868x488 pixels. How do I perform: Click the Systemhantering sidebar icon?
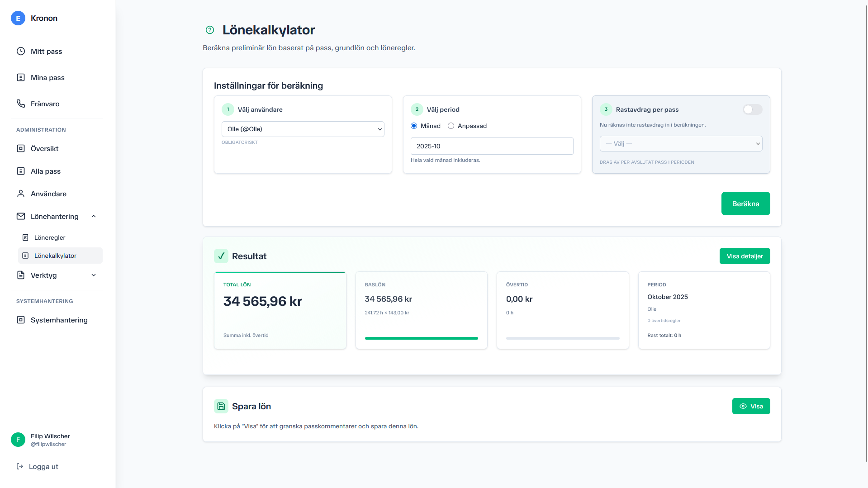21,320
